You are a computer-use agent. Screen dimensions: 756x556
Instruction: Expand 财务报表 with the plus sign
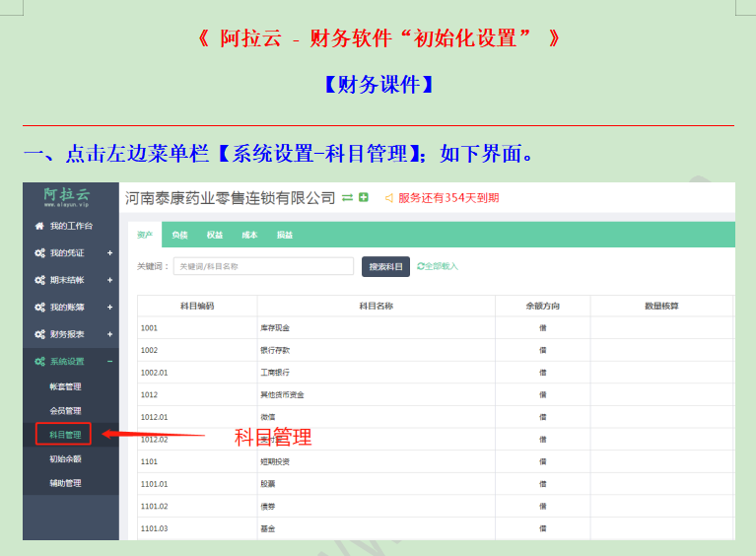[x=110, y=333]
